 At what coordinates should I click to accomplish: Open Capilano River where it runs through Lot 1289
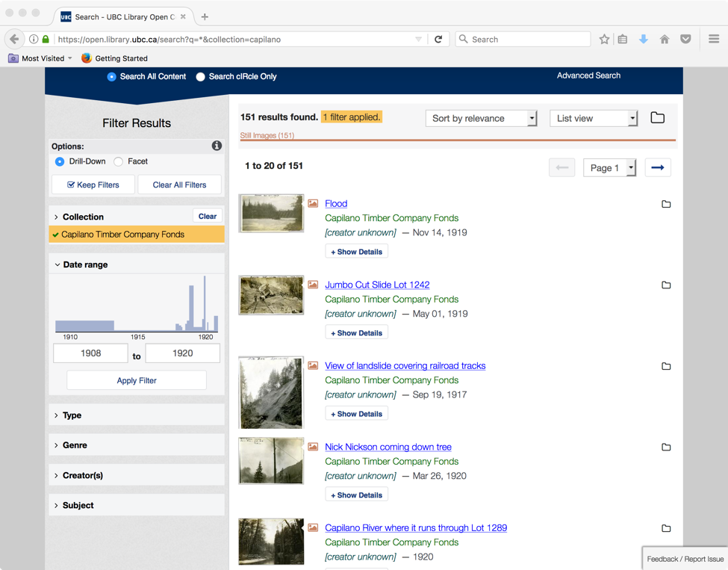click(416, 527)
